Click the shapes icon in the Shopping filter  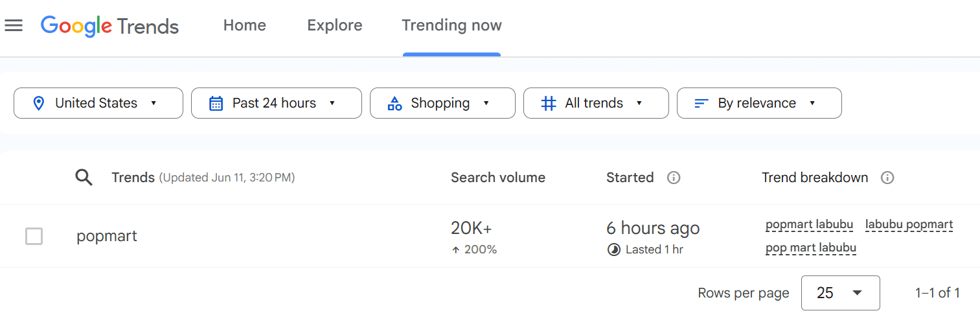394,103
